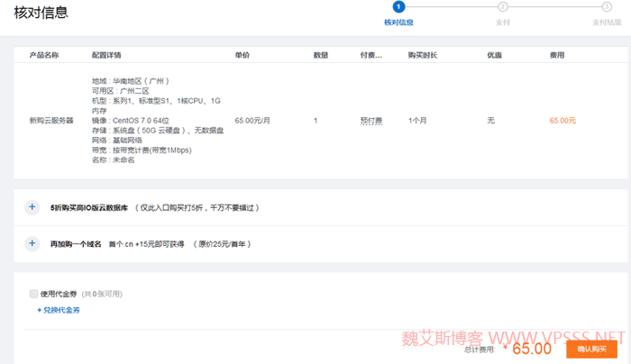
Task: Click the underlined 预付费 payment type
Action: (372, 120)
